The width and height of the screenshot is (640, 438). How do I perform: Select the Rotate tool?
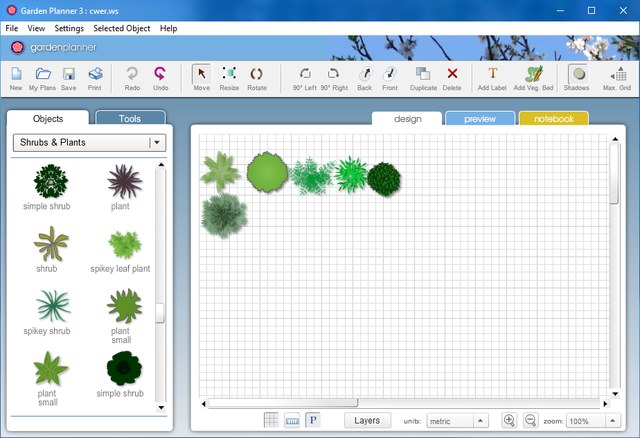click(257, 77)
